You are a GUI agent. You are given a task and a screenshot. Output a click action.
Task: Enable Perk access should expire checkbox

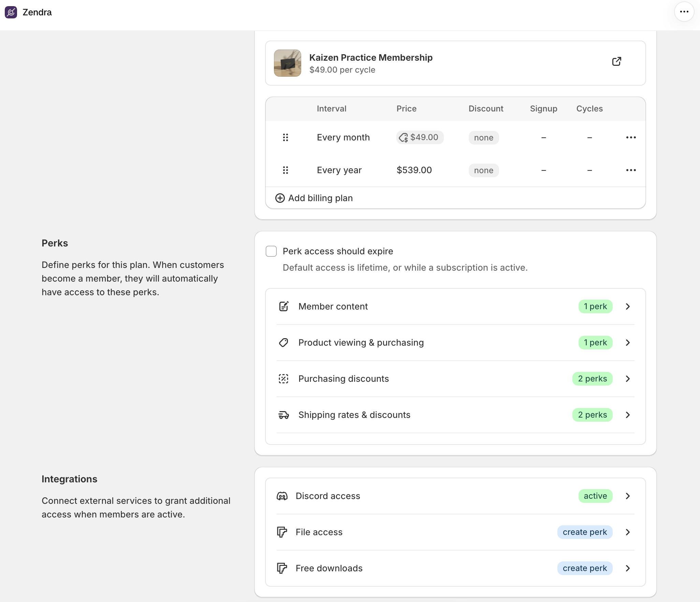click(271, 251)
